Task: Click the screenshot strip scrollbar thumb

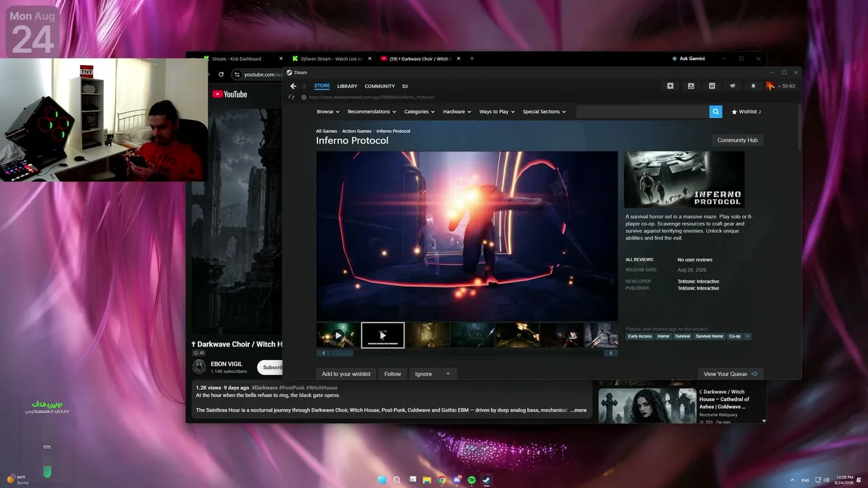Action: click(x=342, y=353)
